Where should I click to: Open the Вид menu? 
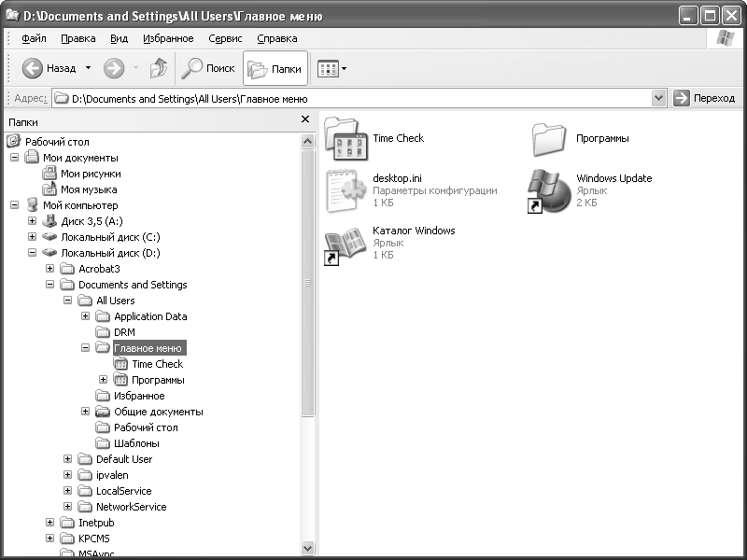(x=120, y=38)
